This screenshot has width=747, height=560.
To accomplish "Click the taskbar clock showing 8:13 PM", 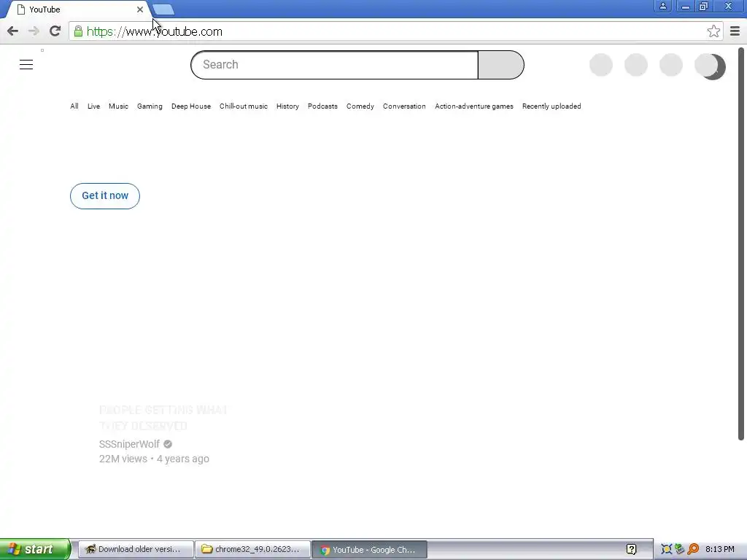I will pyautogui.click(x=720, y=549).
